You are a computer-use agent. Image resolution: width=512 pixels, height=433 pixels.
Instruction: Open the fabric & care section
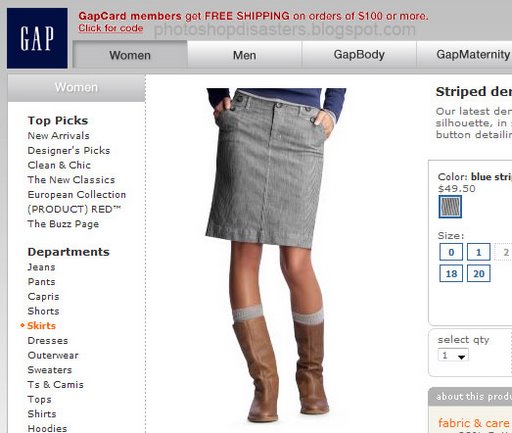474,423
